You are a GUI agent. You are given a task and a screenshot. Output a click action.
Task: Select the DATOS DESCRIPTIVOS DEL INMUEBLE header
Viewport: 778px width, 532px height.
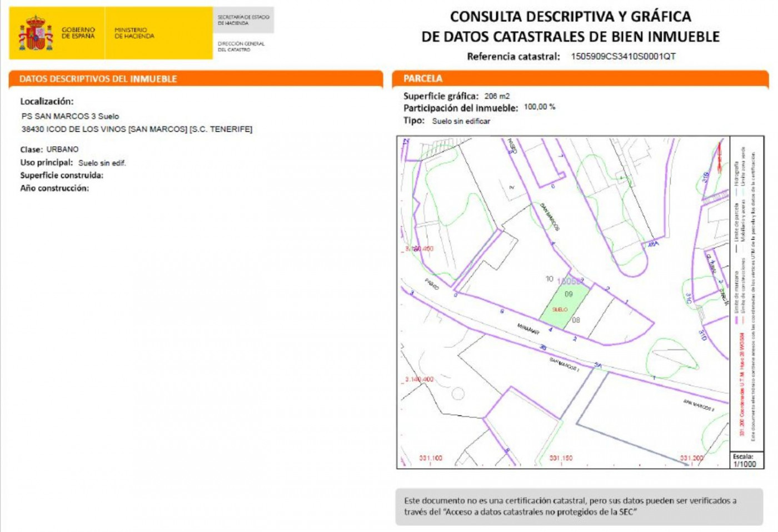pos(98,79)
